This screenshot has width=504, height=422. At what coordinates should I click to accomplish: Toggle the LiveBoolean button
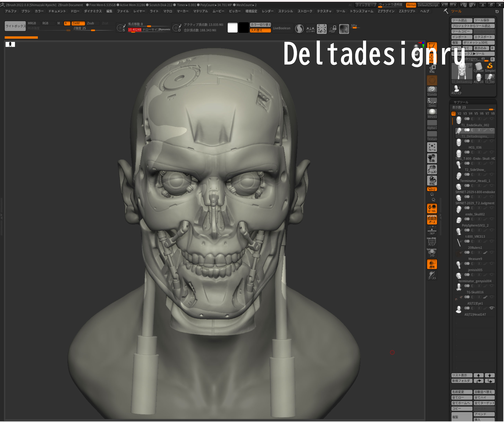pos(282,28)
